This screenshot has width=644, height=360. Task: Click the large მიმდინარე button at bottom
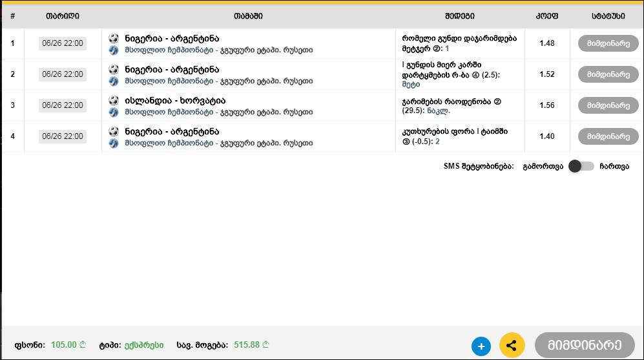(585, 345)
